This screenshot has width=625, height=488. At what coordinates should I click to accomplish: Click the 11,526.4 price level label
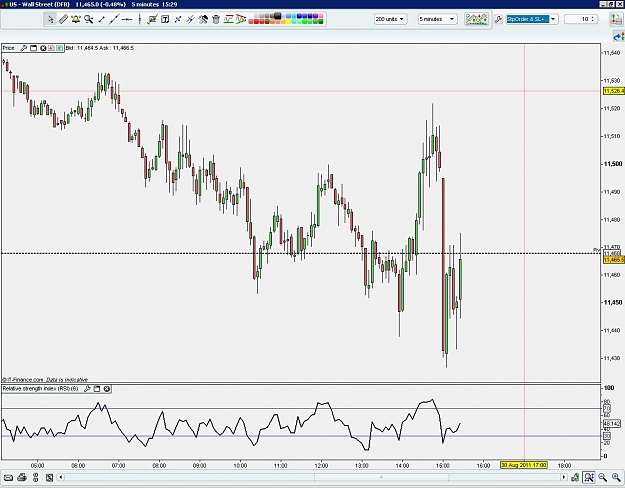614,91
